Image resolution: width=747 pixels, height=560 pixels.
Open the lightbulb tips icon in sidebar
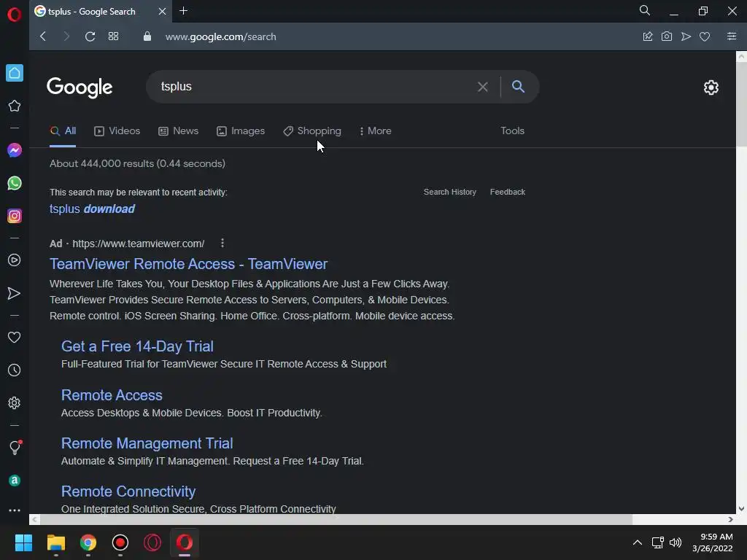(x=15, y=447)
